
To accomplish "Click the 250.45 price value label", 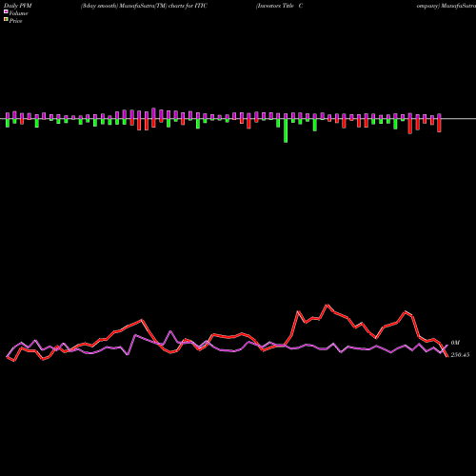I will tap(460, 355).
